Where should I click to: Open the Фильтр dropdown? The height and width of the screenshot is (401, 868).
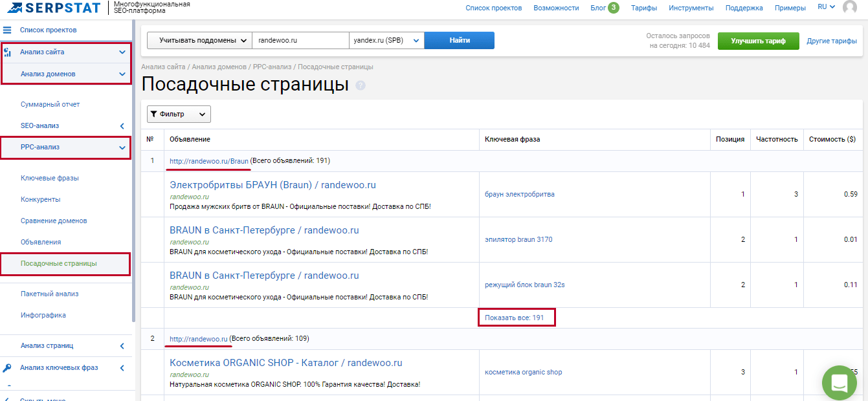(x=179, y=114)
